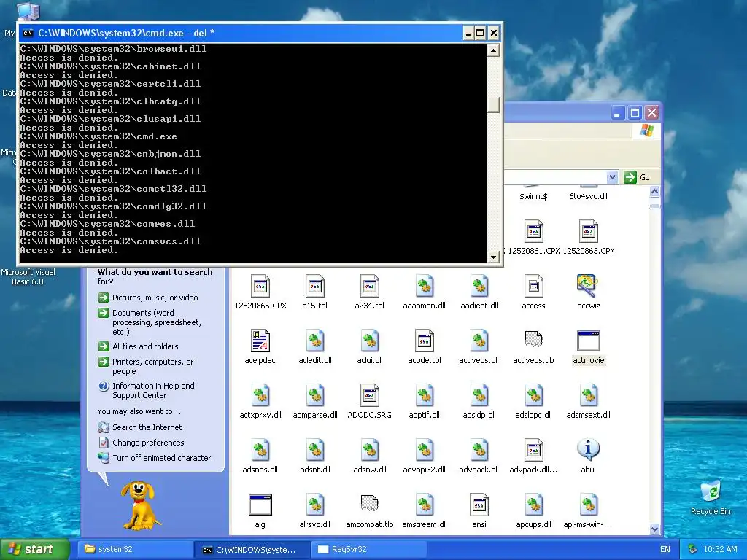Select adsnt.dll file icon
Screen dimensions: 747x560
coord(315,451)
